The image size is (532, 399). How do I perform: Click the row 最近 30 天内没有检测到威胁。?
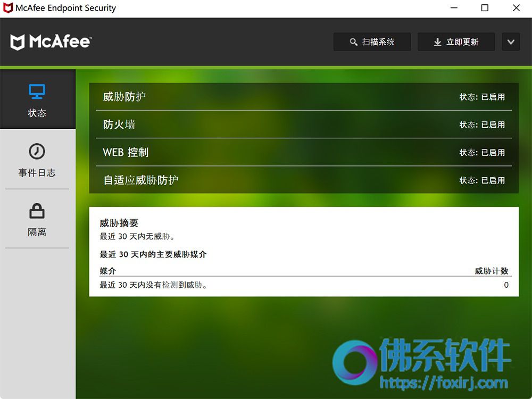304,285
